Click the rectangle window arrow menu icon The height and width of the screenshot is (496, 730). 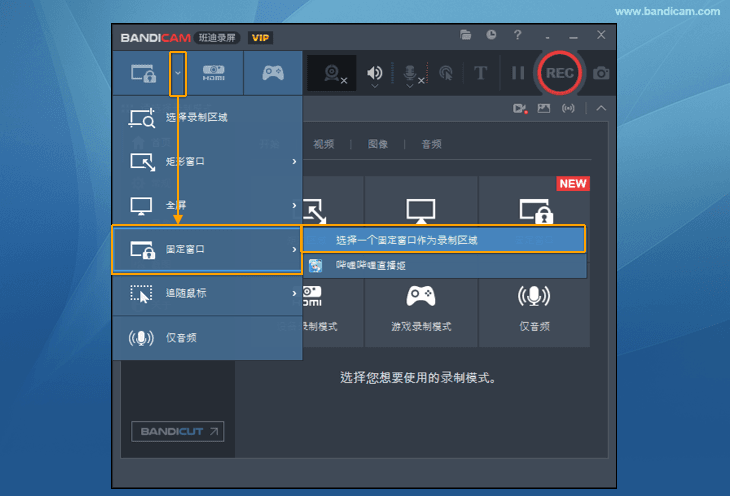click(142, 162)
